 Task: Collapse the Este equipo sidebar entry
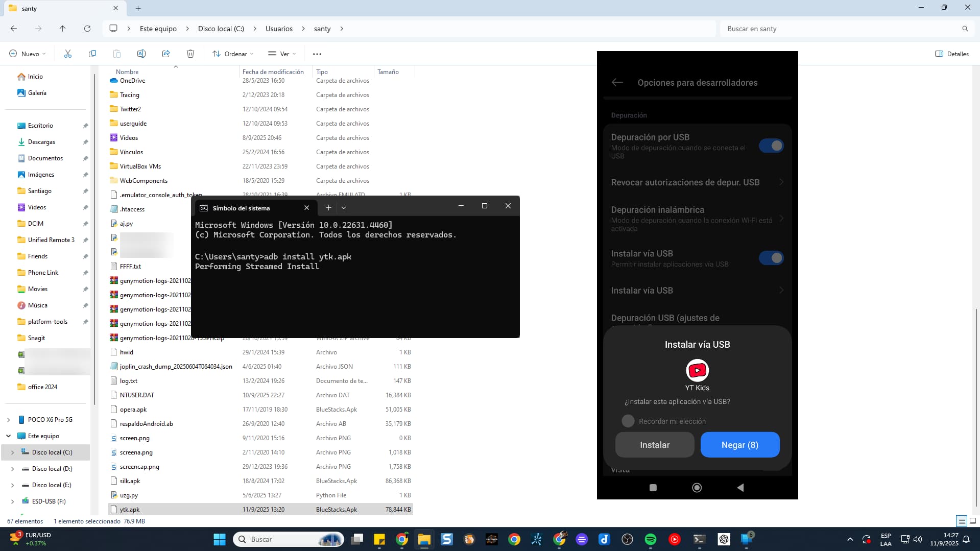click(x=7, y=436)
